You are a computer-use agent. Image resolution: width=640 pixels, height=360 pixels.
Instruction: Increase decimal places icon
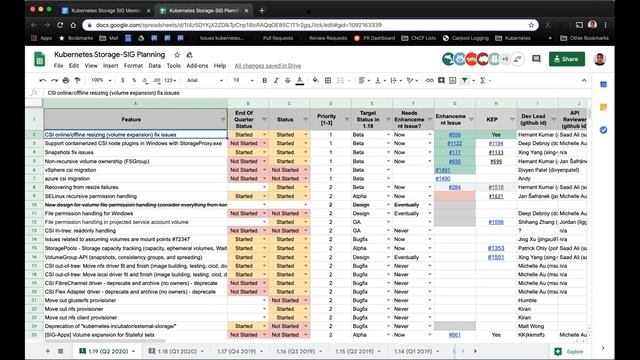(x=157, y=80)
